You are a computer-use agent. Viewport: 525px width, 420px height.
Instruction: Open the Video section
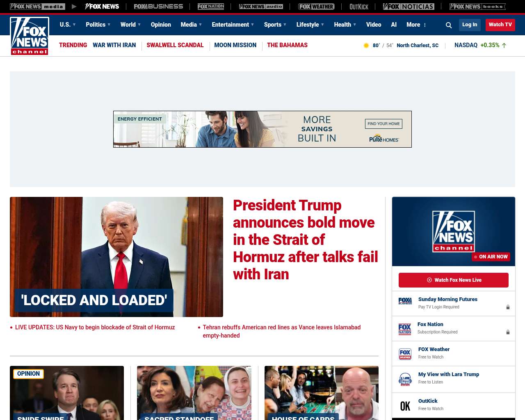374,25
